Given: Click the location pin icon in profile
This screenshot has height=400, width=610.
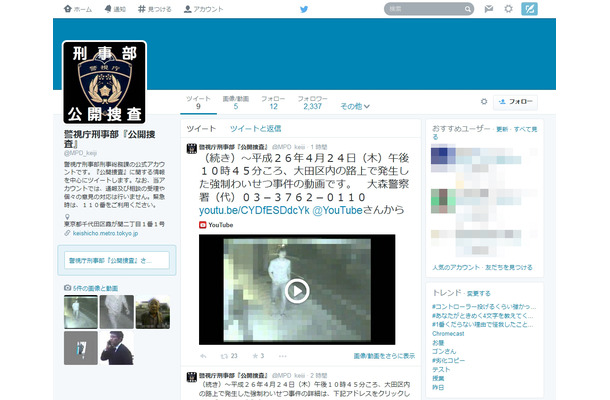Looking at the screenshot, I should 67,216.
